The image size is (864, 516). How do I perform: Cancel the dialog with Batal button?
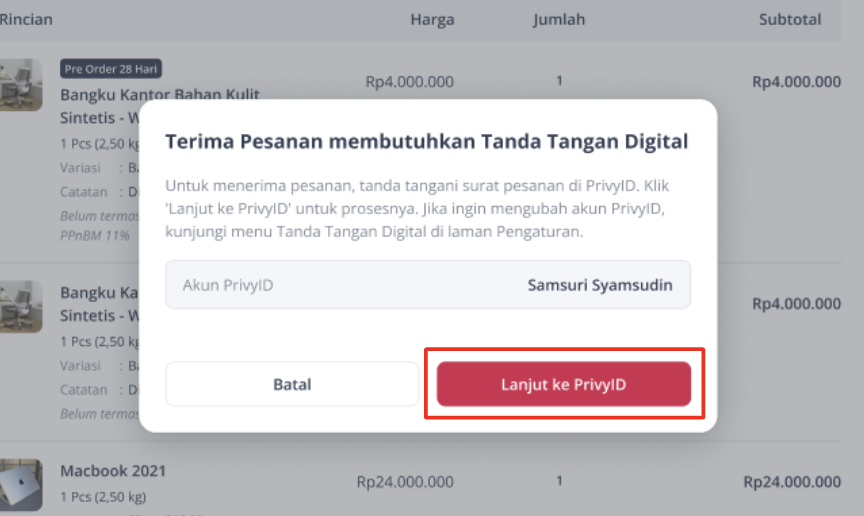pyautogui.click(x=292, y=384)
